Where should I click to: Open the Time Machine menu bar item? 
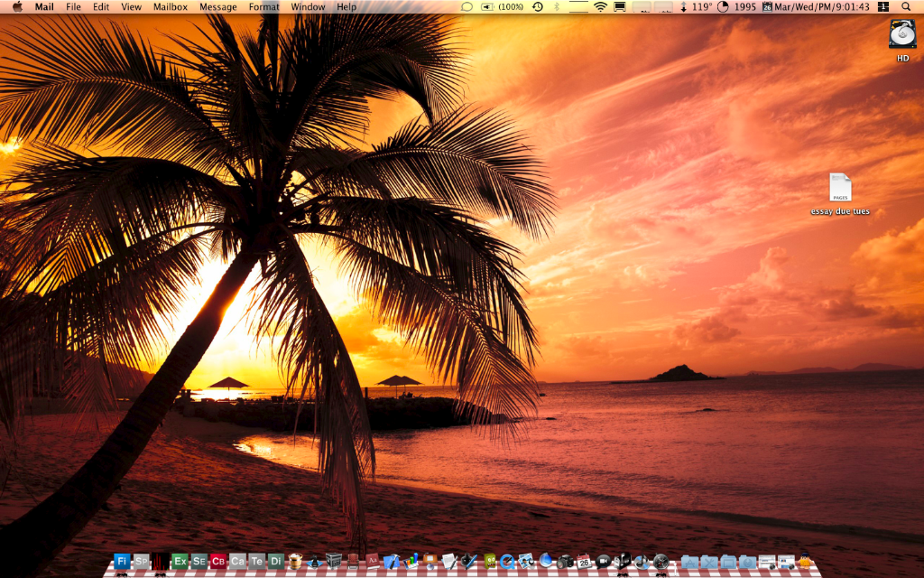(x=538, y=6)
